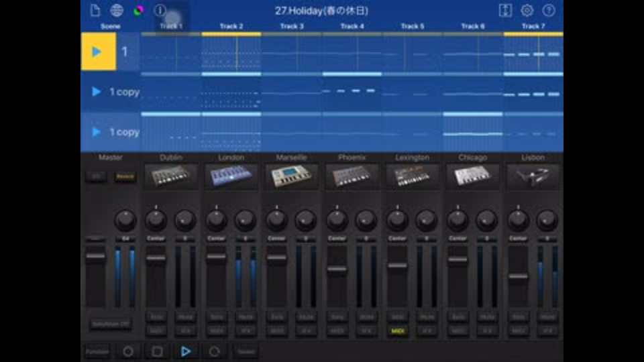Viewport: 644px width, 362px height.
Task: Open the Lisbon gadget thumbnail
Action: (533, 176)
